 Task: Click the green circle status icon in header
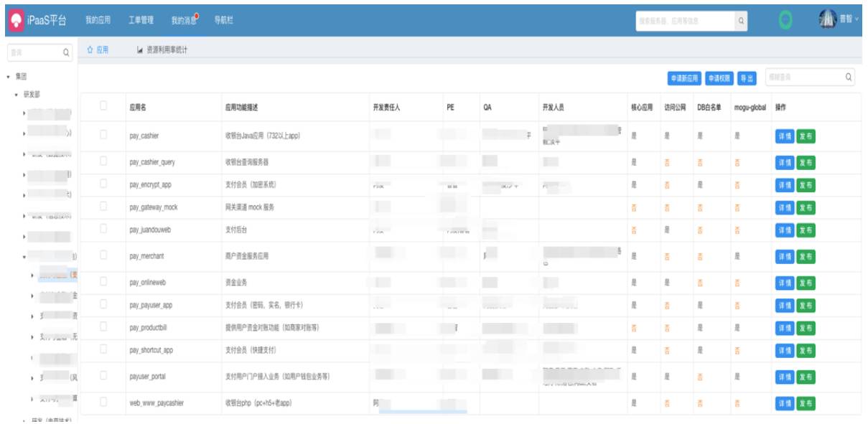786,21
